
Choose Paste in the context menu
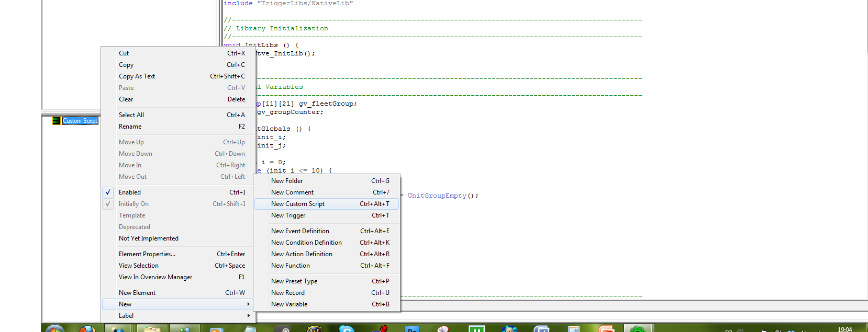point(178,88)
